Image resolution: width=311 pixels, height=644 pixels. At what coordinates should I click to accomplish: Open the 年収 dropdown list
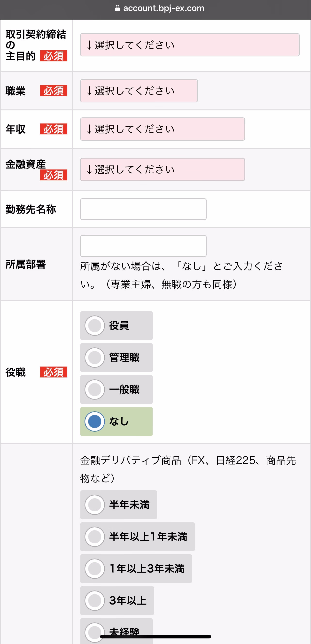162,129
